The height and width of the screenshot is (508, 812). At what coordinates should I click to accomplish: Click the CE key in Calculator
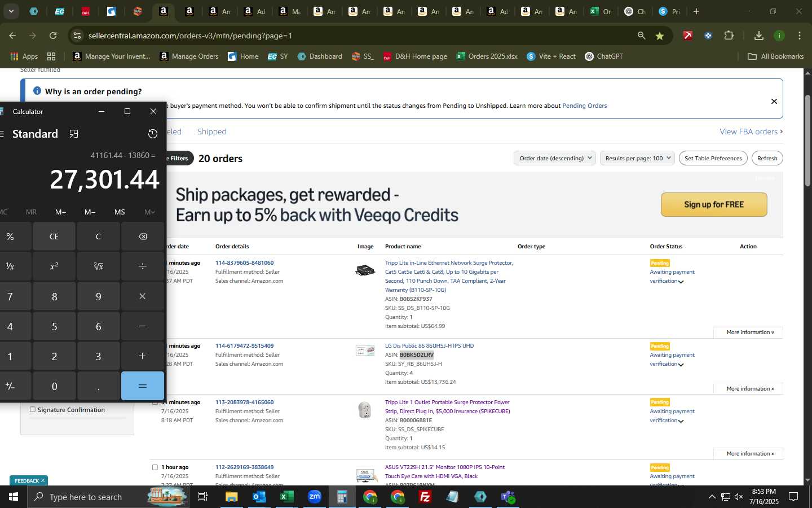(x=54, y=237)
